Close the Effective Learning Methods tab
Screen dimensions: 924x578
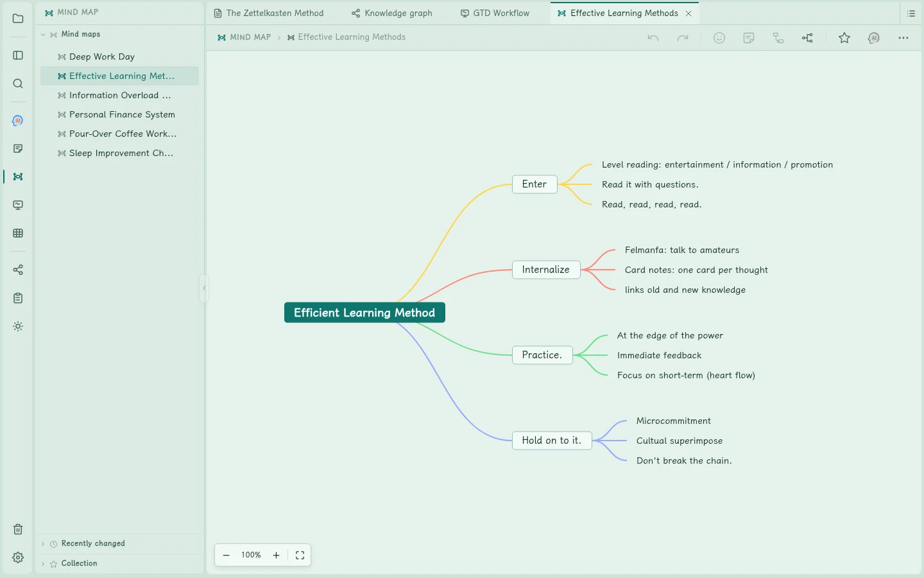pos(689,13)
